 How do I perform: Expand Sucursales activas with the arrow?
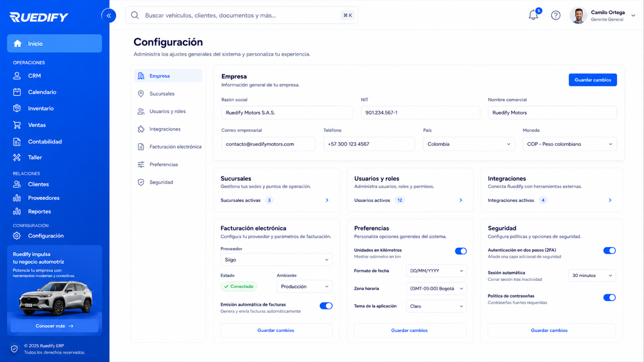327,200
